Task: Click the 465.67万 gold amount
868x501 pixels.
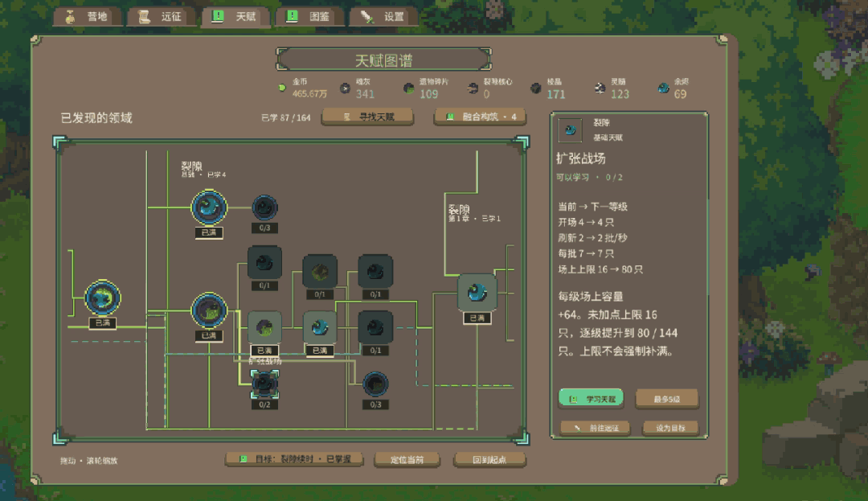Action: click(x=309, y=94)
